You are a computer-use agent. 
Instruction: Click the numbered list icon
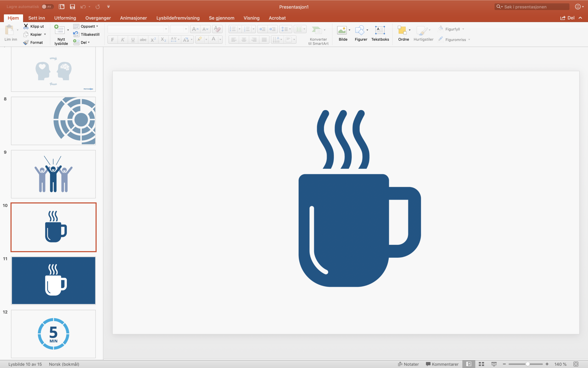pos(247,29)
